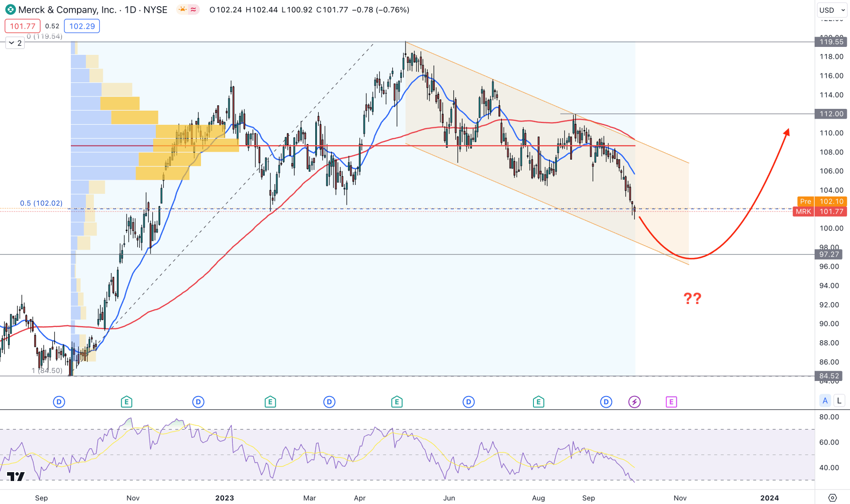
Task: Click the 80.00 RSI scale label
Action: (829, 417)
